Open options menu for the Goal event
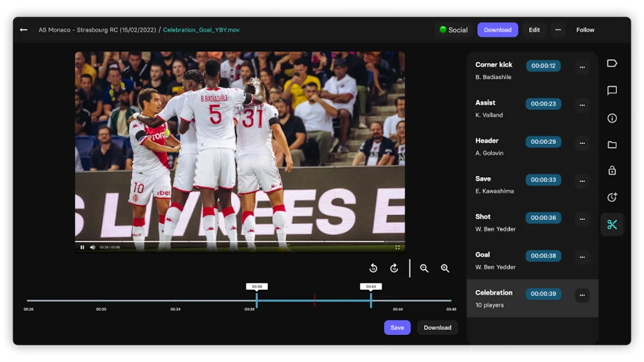 pyautogui.click(x=582, y=256)
